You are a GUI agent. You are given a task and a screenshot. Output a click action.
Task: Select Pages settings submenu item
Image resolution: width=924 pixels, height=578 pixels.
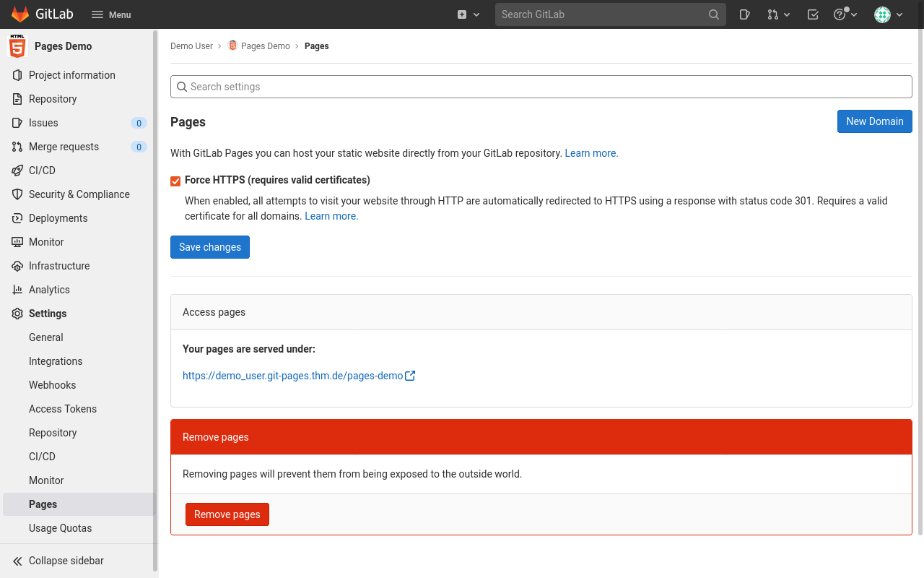[78, 504]
